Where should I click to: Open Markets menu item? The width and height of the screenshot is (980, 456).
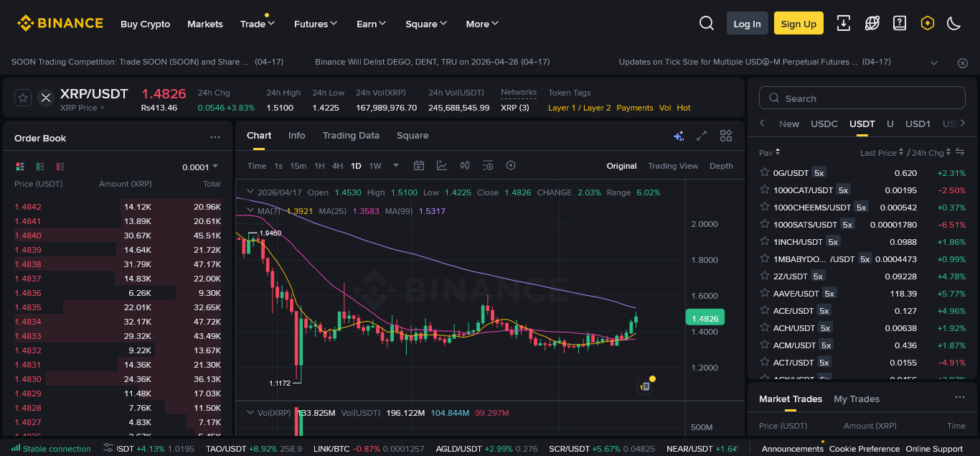pos(205,24)
